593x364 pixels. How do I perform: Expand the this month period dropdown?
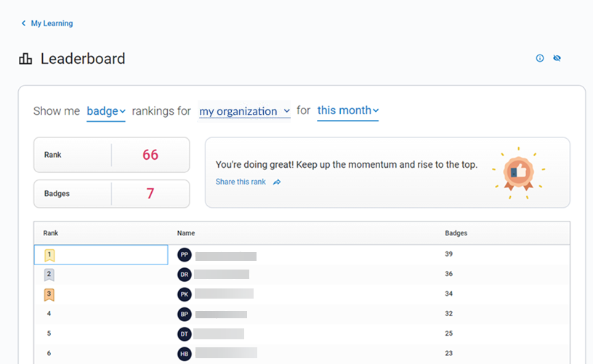tap(348, 110)
